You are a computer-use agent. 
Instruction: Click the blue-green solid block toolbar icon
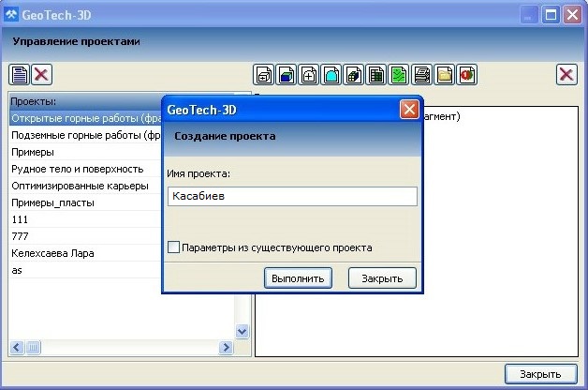287,74
